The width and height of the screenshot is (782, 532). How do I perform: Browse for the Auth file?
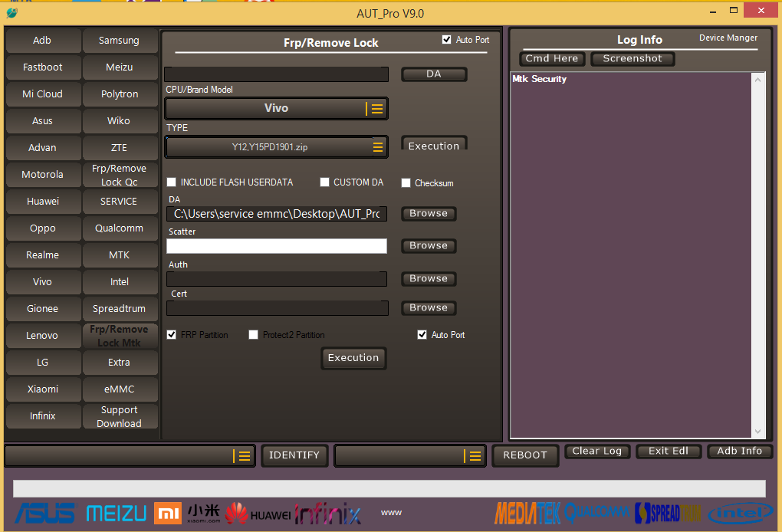pos(429,279)
